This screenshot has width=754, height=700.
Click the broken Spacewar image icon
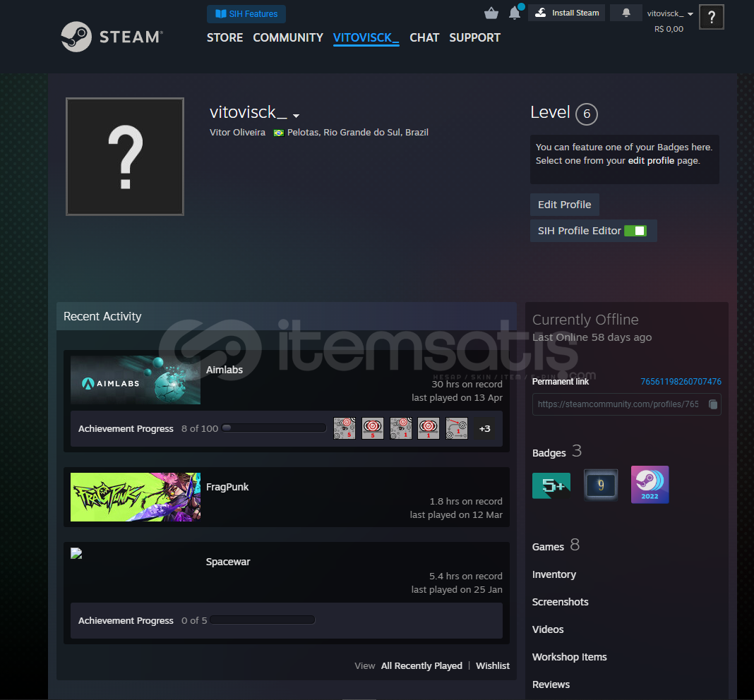[x=76, y=553]
